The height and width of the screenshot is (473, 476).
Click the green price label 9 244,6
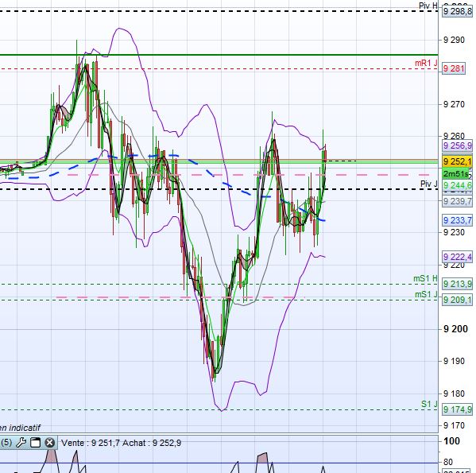click(457, 185)
